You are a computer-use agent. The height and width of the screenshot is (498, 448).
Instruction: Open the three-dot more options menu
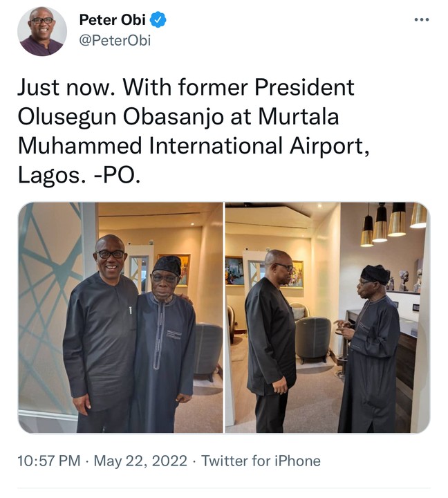point(421,19)
